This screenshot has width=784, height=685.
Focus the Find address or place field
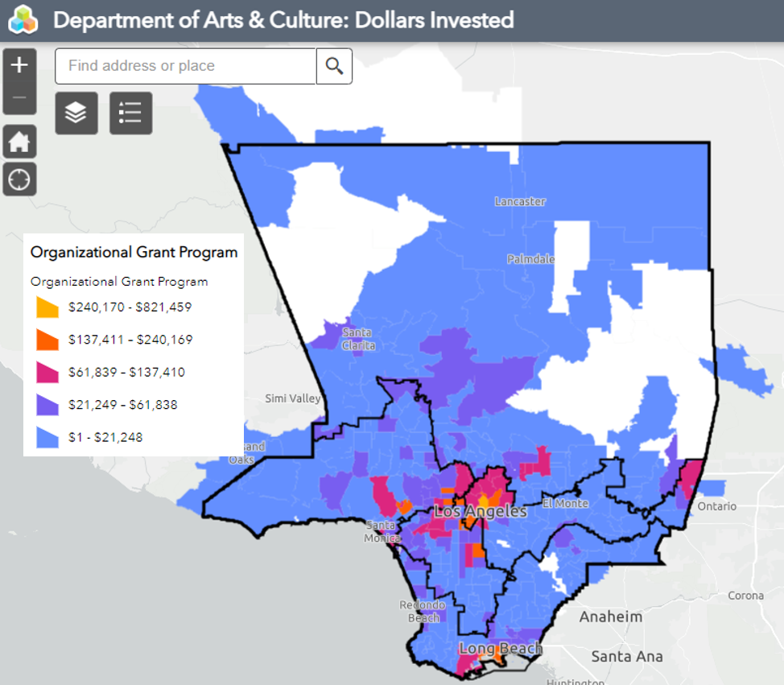coord(185,66)
